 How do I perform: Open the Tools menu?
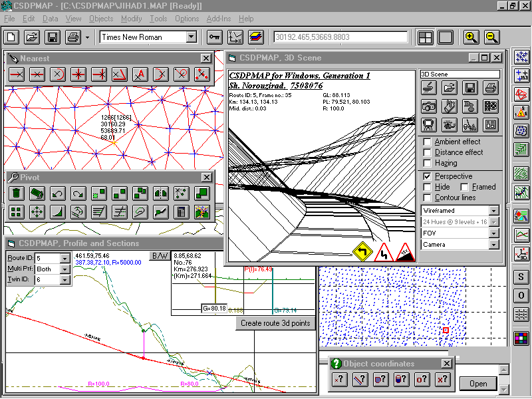click(158, 19)
